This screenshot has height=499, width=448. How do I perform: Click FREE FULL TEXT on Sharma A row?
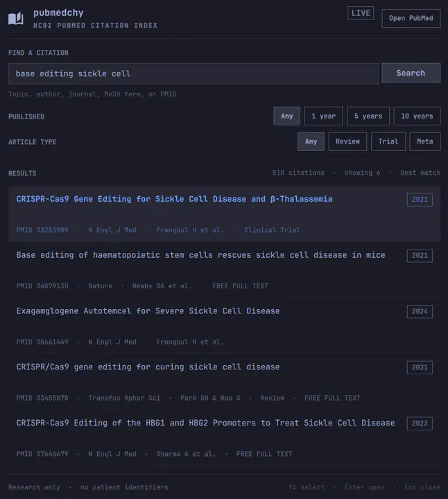click(264, 454)
